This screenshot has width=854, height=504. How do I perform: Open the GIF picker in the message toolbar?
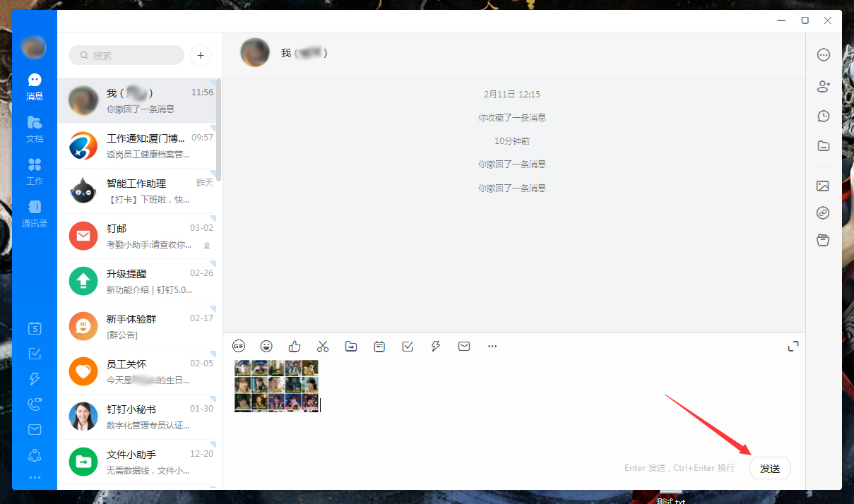tap(238, 346)
